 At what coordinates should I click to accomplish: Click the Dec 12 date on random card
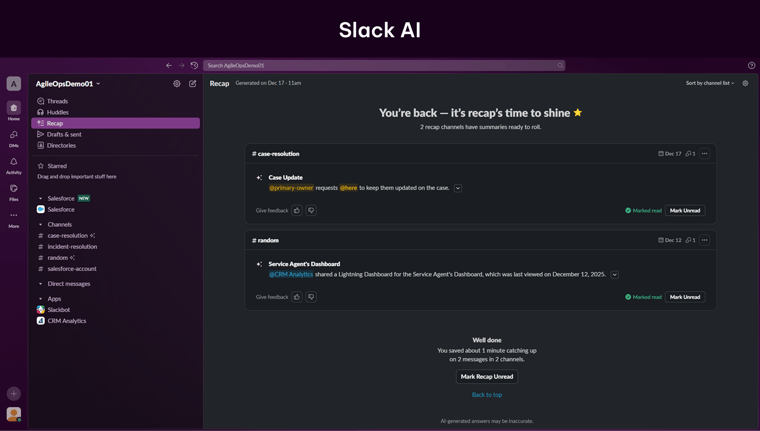tap(669, 240)
